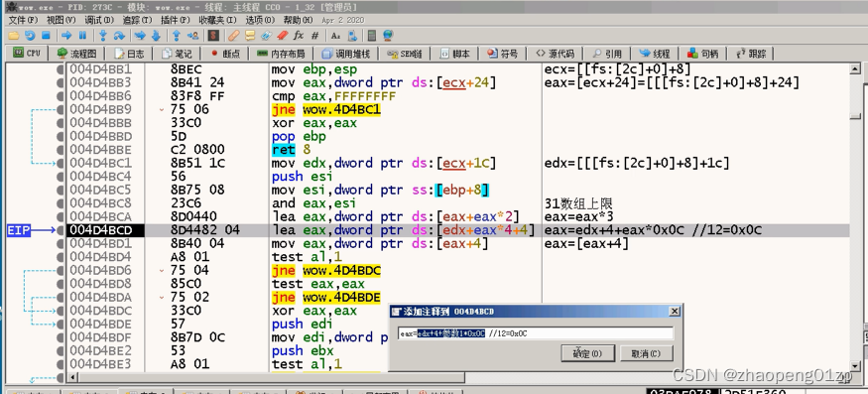Screen dimensions: 868x394
Task: Switch to the 内存布局 tab
Action: [x=281, y=54]
